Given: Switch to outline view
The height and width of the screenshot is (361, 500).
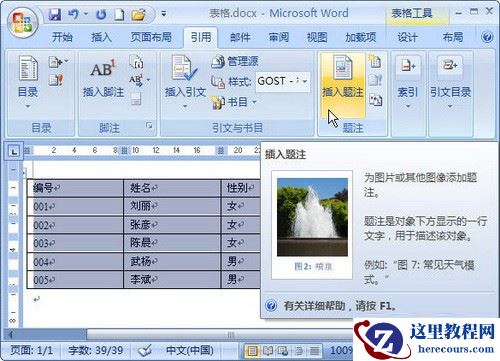Looking at the screenshot, I should click(299, 351).
